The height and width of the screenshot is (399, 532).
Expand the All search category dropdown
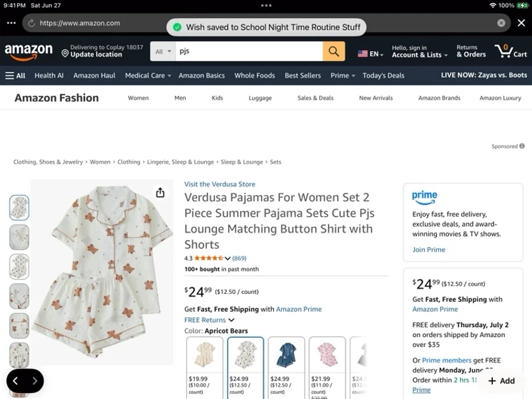[x=163, y=51]
